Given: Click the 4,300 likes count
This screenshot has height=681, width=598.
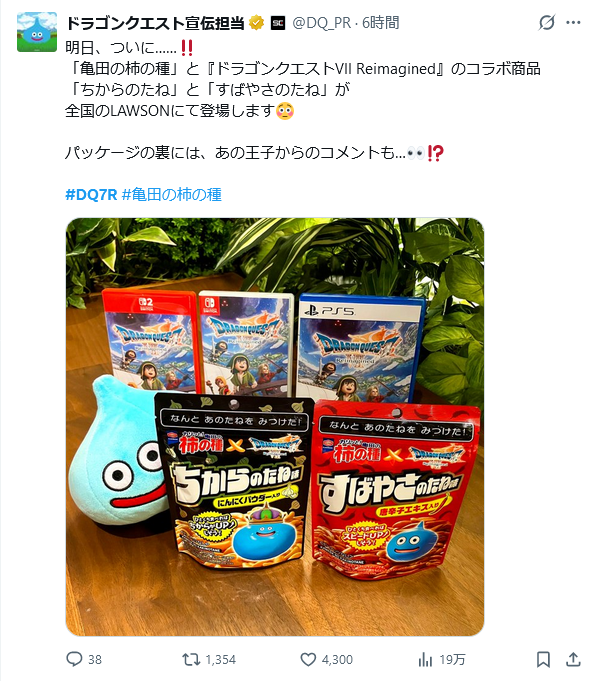Looking at the screenshot, I should click(x=337, y=660).
